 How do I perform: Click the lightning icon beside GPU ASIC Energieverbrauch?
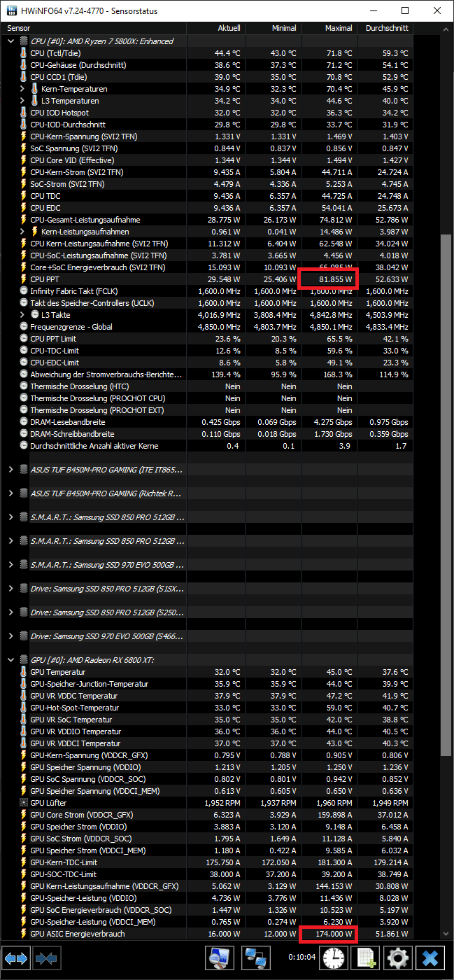point(24,934)
